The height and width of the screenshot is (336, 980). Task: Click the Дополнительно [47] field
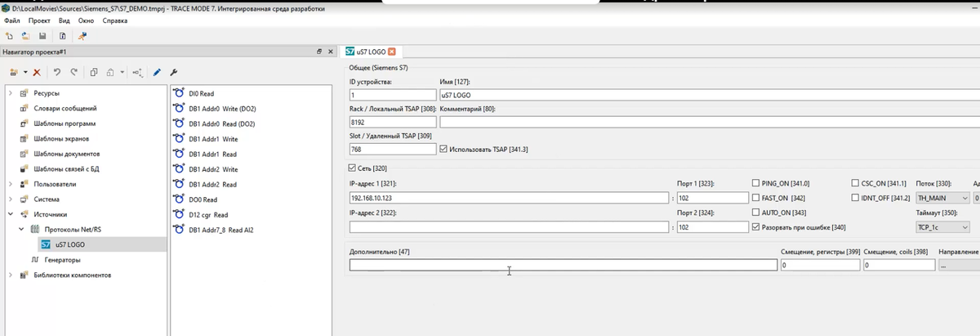click(x=563, y=266)
